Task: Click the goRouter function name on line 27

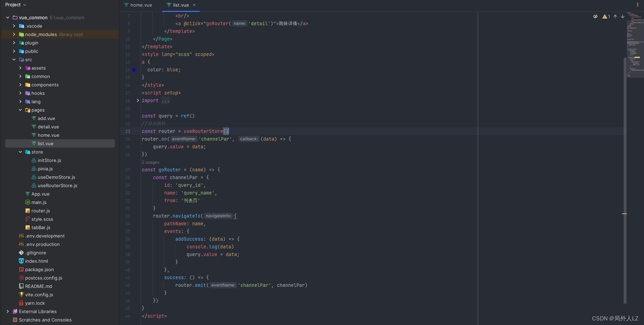Action: coord(170,170)
